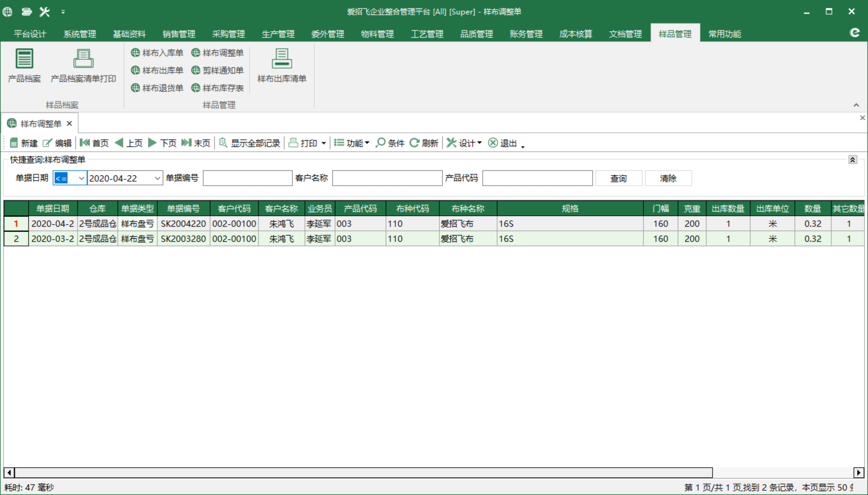Click the 查询 button

[x=618, y=178]
